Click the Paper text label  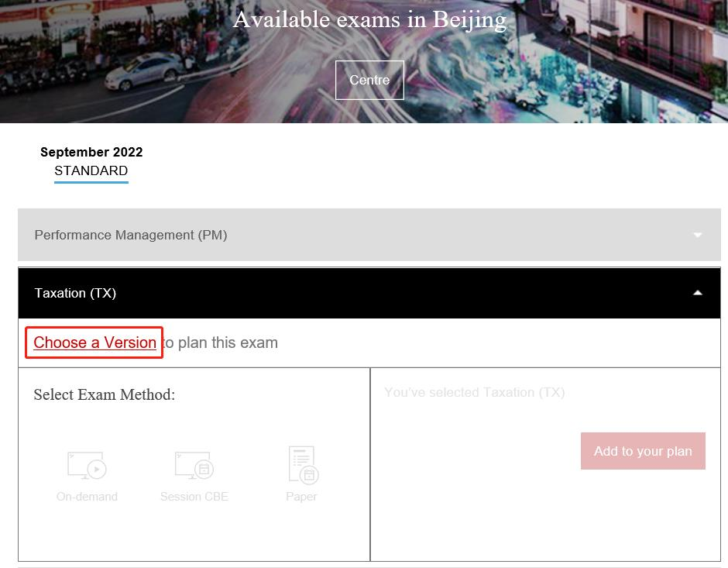coord(301,497)
